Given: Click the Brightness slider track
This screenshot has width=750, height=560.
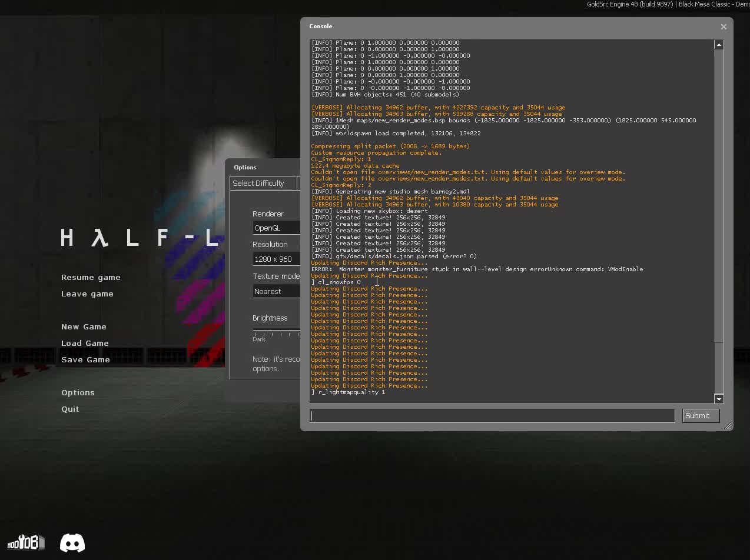Looking at the screenshot, I should coord(277,330).
